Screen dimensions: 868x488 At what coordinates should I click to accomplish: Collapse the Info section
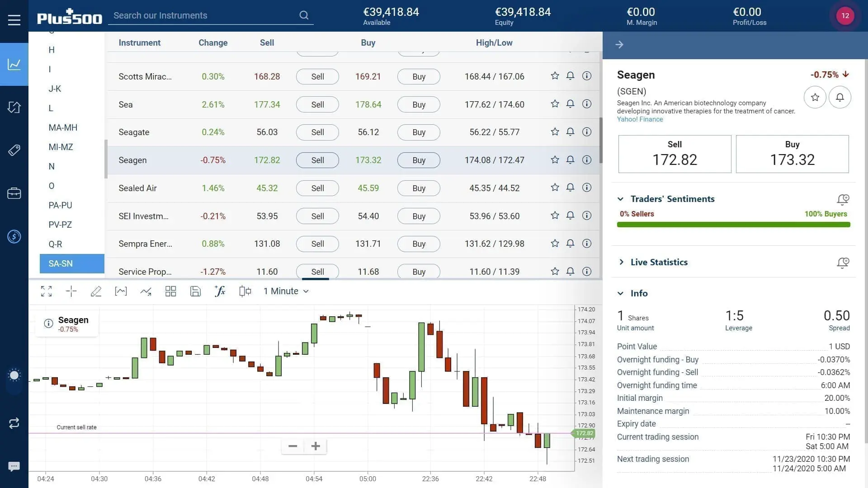pos(620,293)
